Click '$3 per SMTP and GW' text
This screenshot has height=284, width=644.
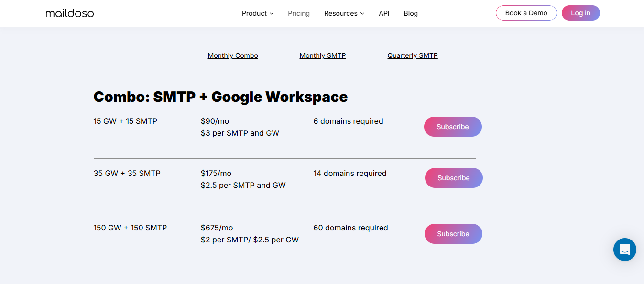(240, 133)
